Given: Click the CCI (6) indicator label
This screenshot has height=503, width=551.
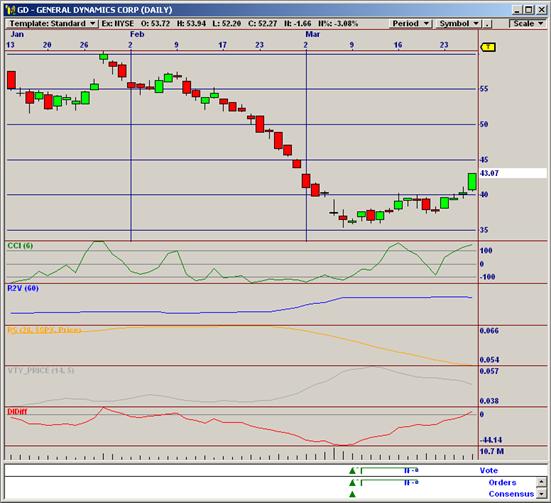Looking at the screenshot, I should tap(20, 246).
